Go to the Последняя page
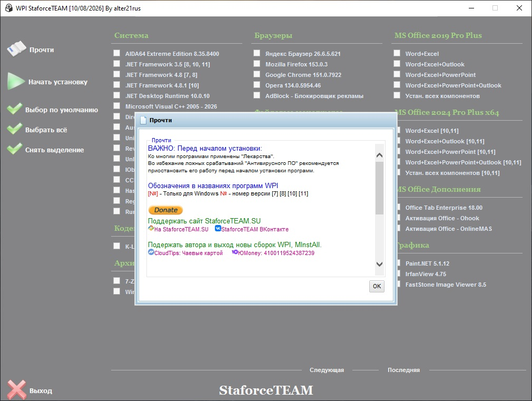The width and height of the screenshot is (532, 401). [404, 370]
